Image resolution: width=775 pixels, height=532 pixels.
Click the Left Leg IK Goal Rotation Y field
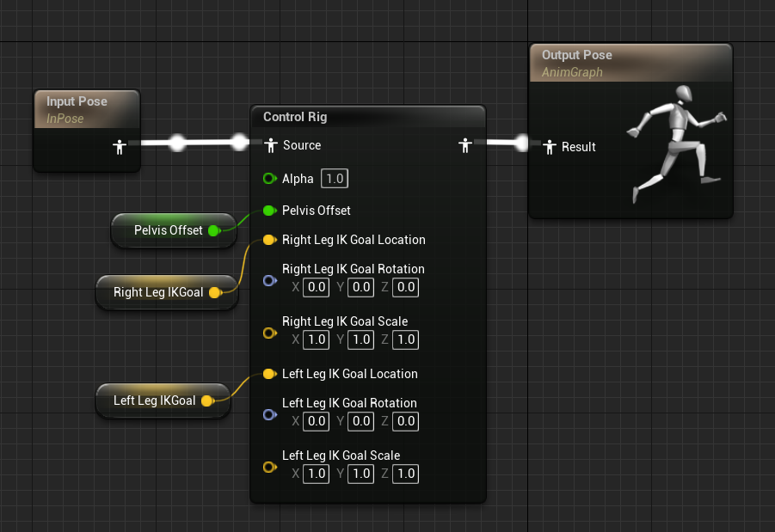point(360,421)
